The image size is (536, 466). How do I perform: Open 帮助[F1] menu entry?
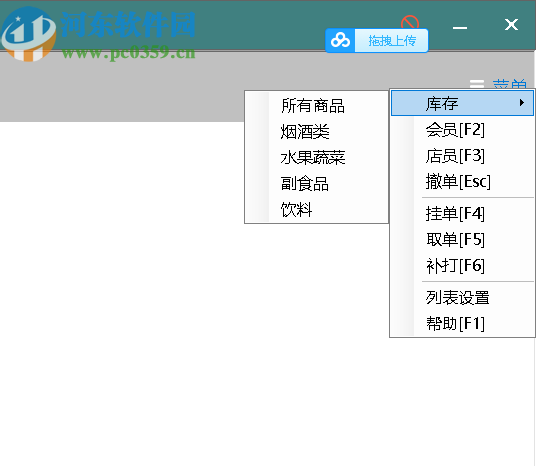pyautogui.click(x=462, y=323)
